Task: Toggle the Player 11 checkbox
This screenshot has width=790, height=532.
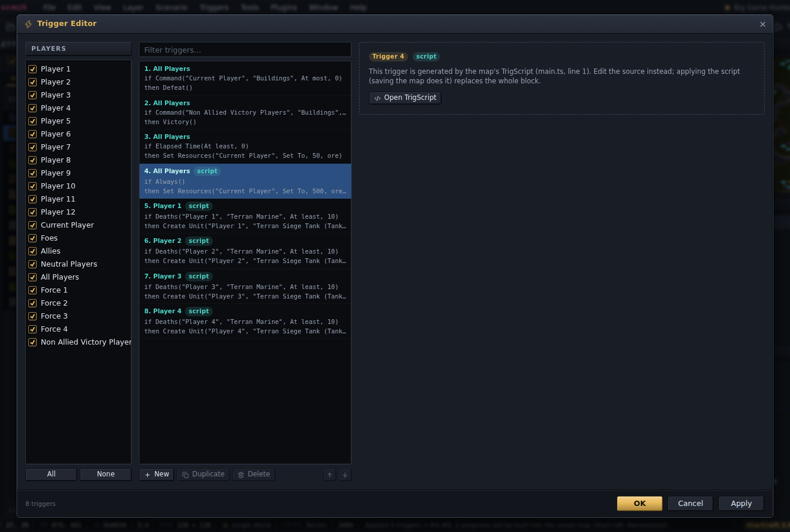Action: (x=33, y=199)
